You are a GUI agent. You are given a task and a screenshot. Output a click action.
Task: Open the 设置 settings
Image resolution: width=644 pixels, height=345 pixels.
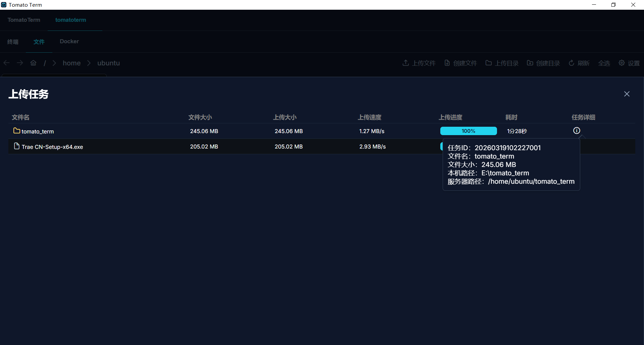pyautogui.click(x=629, y=63)
